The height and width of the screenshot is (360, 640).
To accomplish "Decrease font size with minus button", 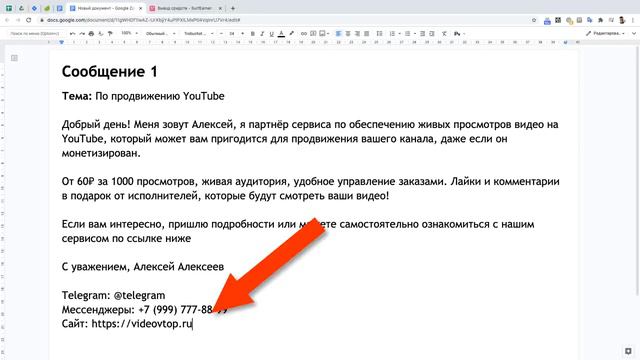I will pyautogui.click(x=221, y=33).
